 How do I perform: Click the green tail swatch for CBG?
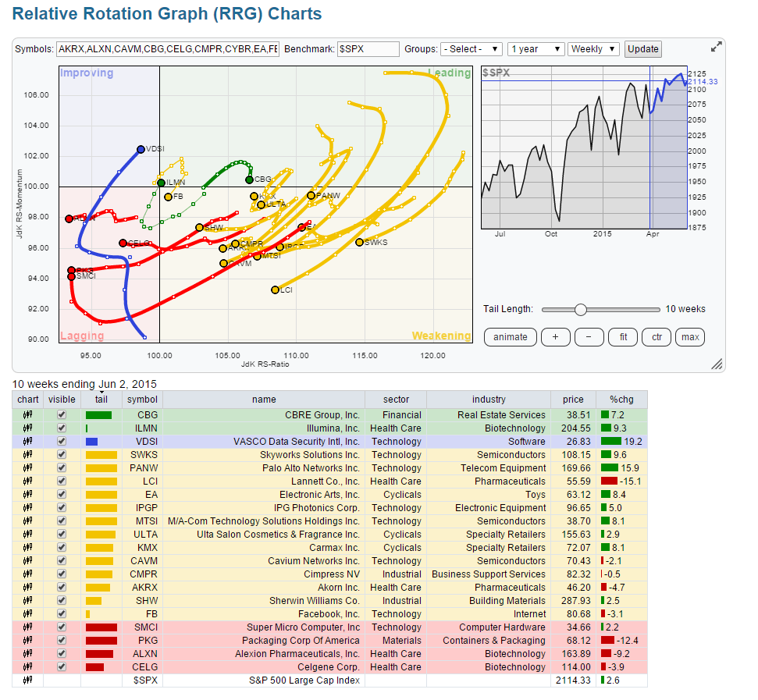coord(98,415)
